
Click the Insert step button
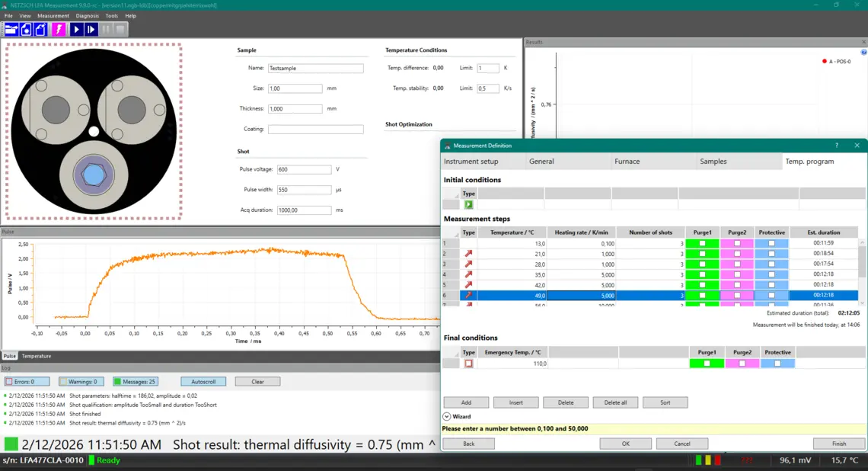click(x=516, y=403)
